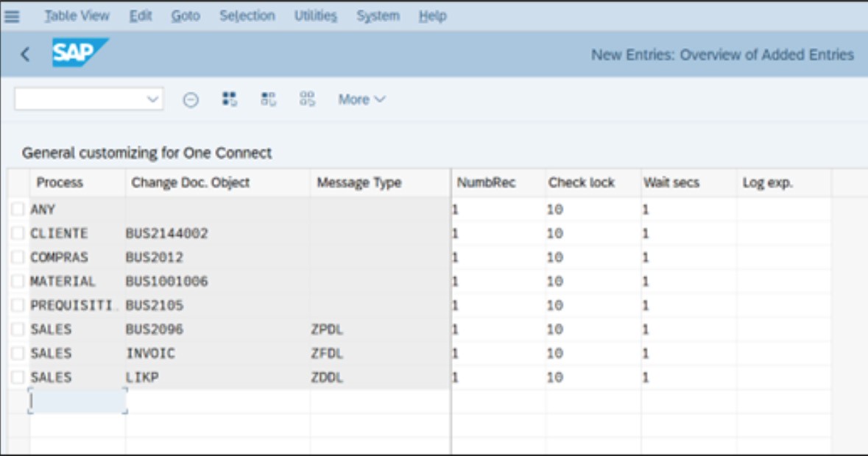Click the Message Type column header

(381, 183)
